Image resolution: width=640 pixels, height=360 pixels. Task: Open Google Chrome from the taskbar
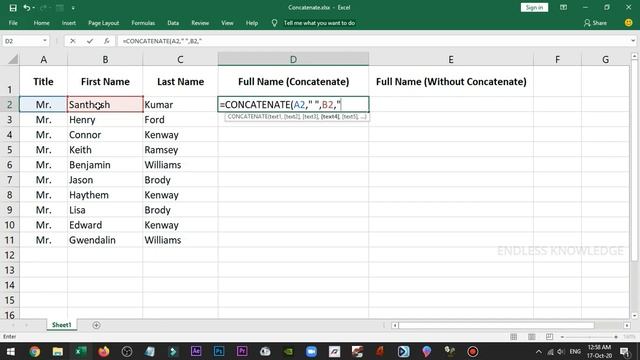(35, 351)
